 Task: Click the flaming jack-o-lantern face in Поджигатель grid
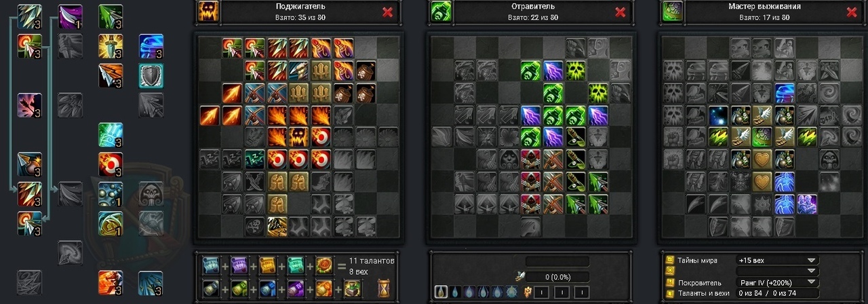tap(299, 137)
